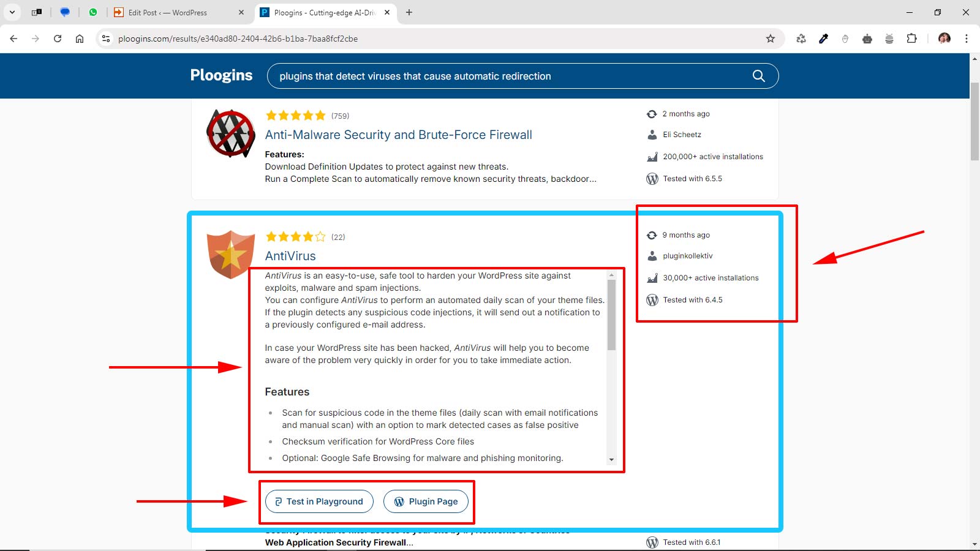Click the mouse-shaped extension icon
Screen dimensions: 980x551
[x=845, y=39]
